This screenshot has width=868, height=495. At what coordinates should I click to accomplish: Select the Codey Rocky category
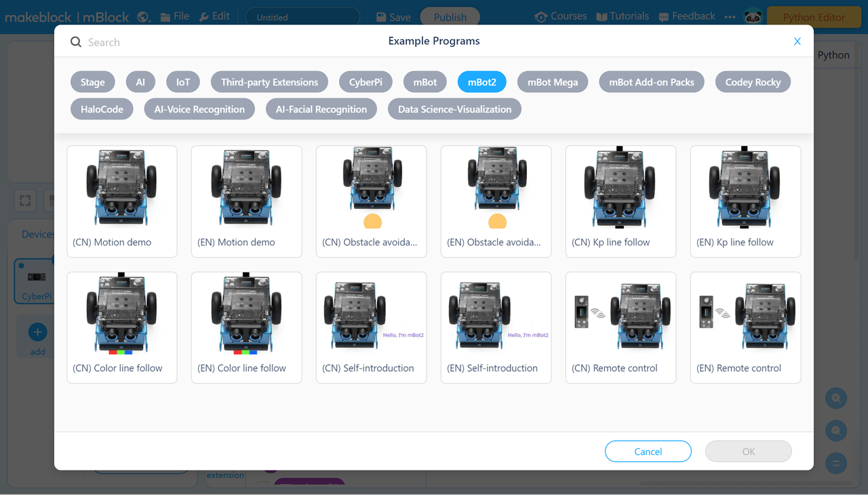753,82
